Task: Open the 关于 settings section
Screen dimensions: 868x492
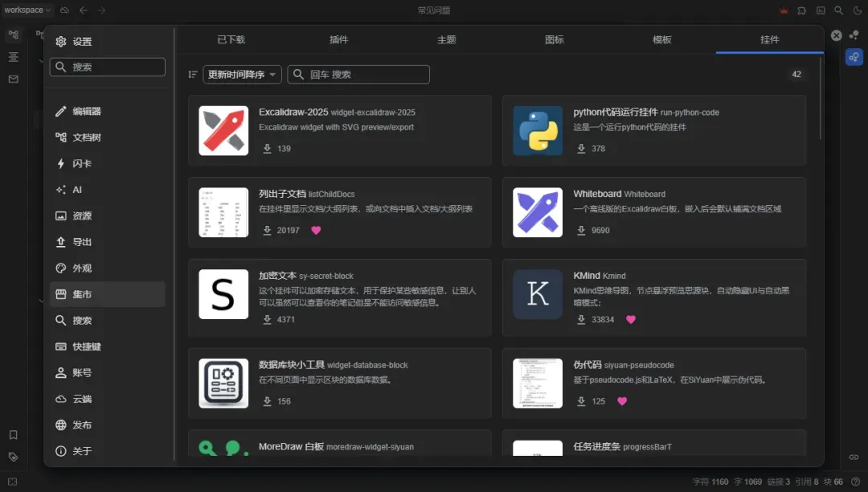Action: point(108,451)
